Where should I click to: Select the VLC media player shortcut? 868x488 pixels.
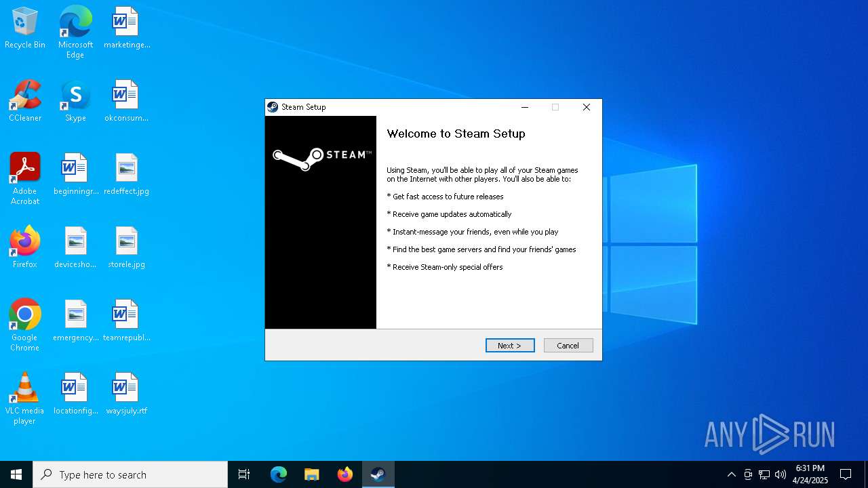tap(25, 399)
